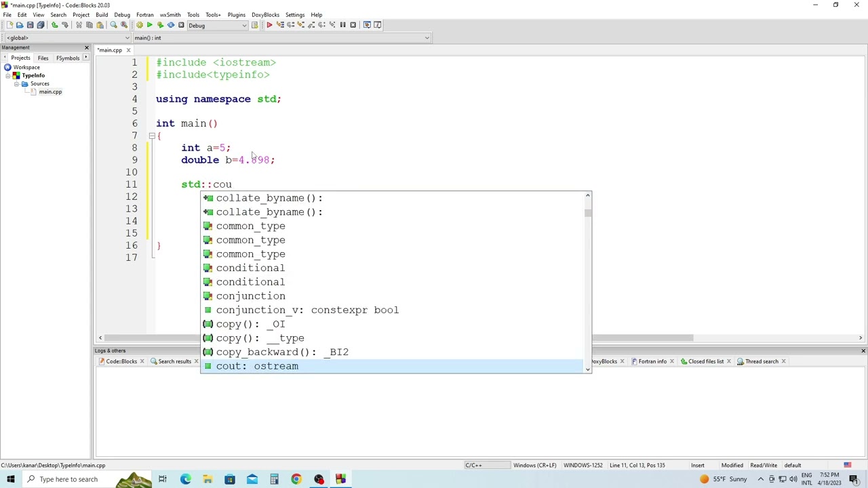Click the Copy icon in the toolbar

click(89, 25)
